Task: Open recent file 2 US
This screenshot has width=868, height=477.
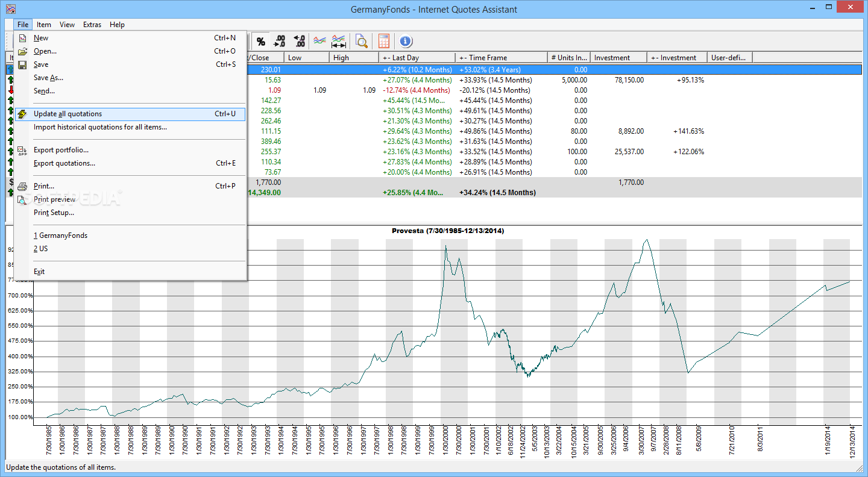Action: coord(131,249)
